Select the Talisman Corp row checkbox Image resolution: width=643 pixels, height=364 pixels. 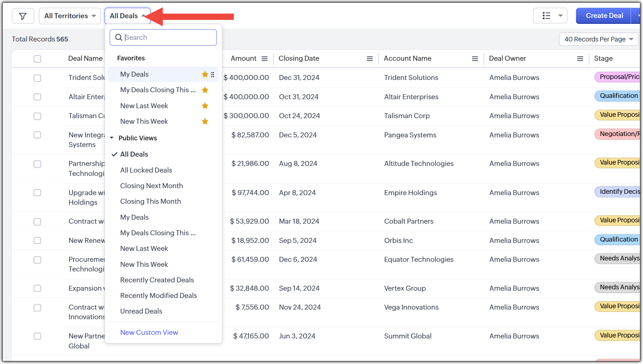(37, 116)
